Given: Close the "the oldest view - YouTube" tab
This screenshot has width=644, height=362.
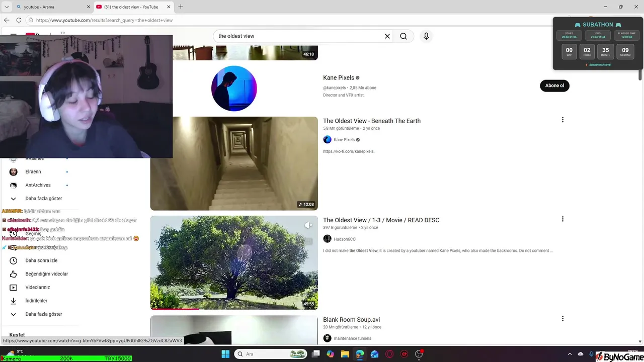Looking at the screenshot, I should [x=168, y=7].
